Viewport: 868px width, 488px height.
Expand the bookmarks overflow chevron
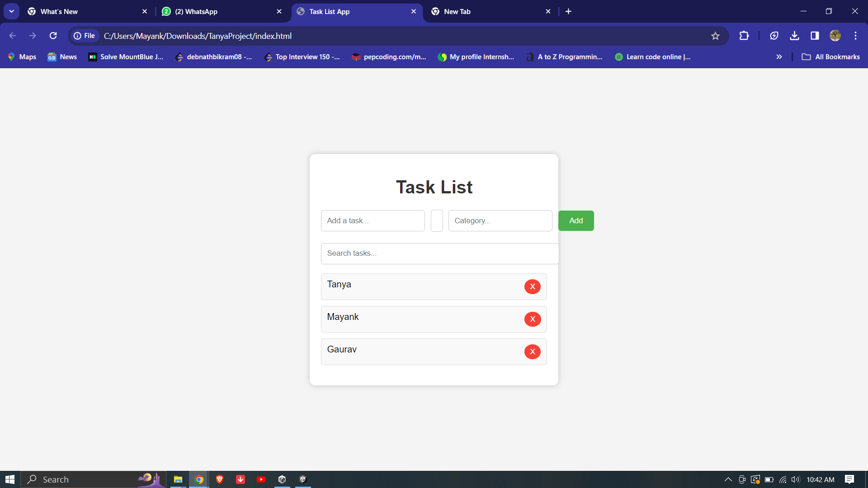tap(779, 57)
